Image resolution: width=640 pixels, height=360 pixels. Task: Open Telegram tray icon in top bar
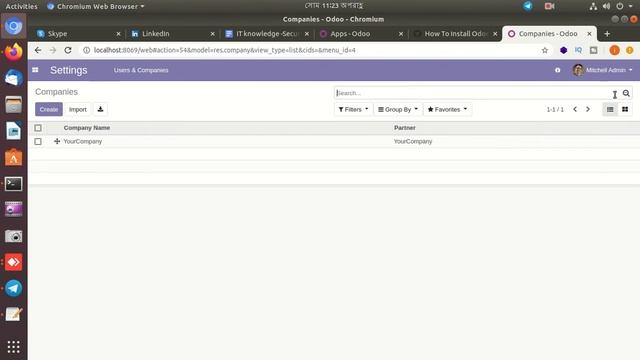(x=528, y=6)
